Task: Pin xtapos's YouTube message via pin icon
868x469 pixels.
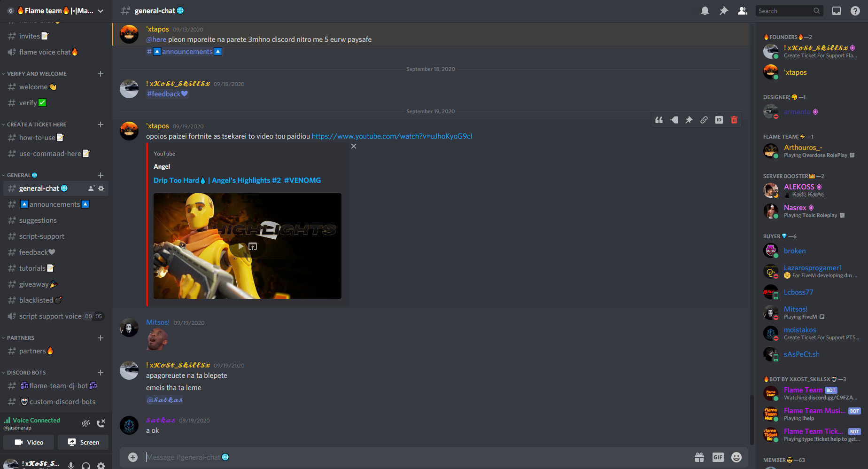Action: 689,120
